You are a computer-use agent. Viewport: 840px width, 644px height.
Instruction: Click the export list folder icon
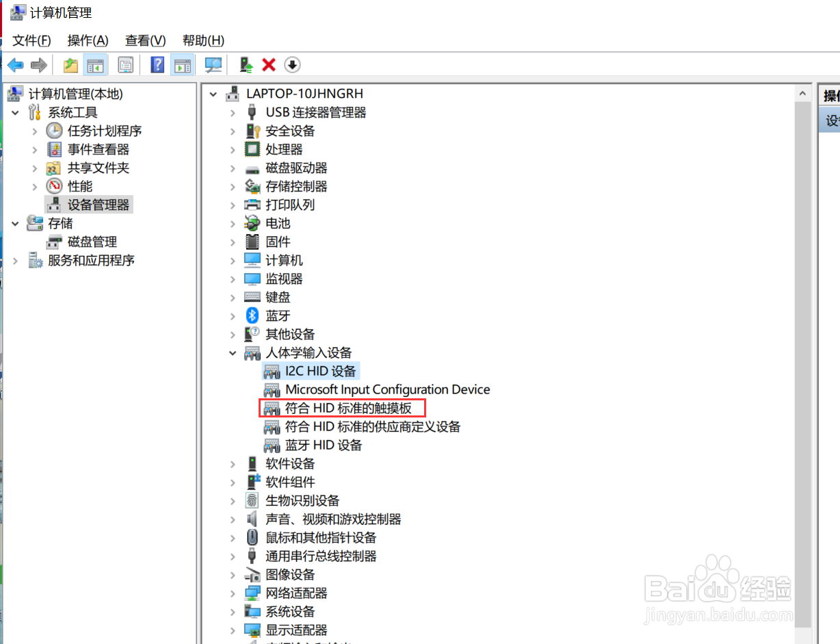[70, 64]
